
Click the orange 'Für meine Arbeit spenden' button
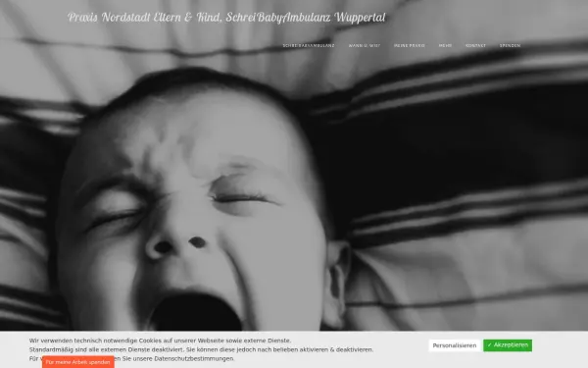(x=78, y=362)
